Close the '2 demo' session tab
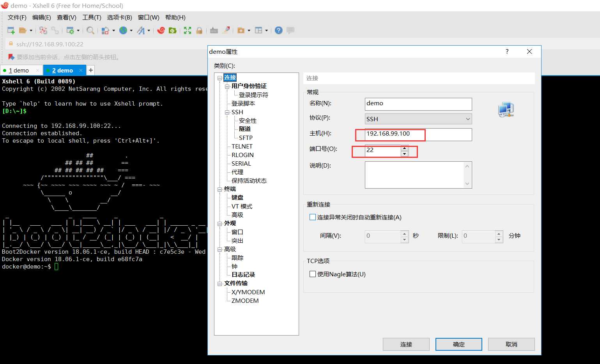Viewport: 600px width, 364px height. click(81, 70)
